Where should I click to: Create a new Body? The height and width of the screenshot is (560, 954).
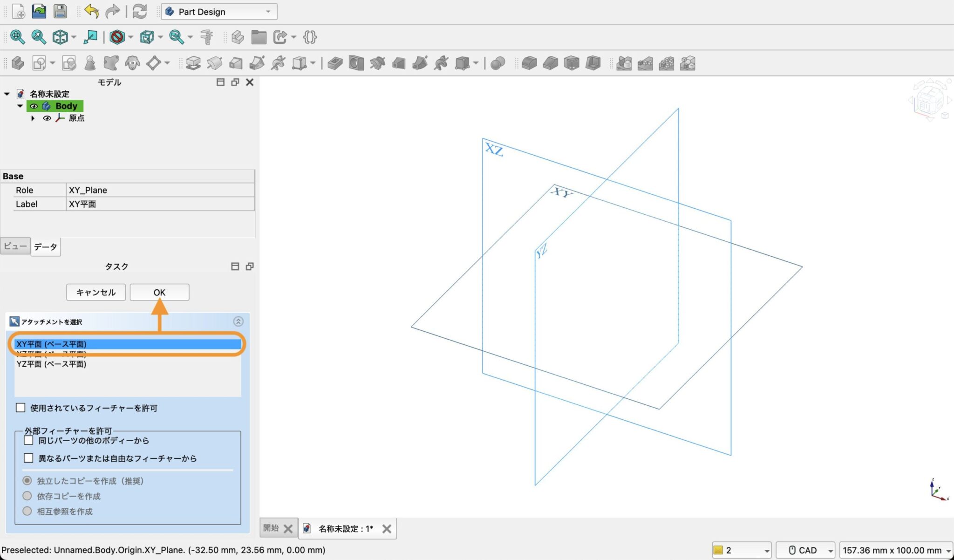pyautogui.click(x=18, y=63)
